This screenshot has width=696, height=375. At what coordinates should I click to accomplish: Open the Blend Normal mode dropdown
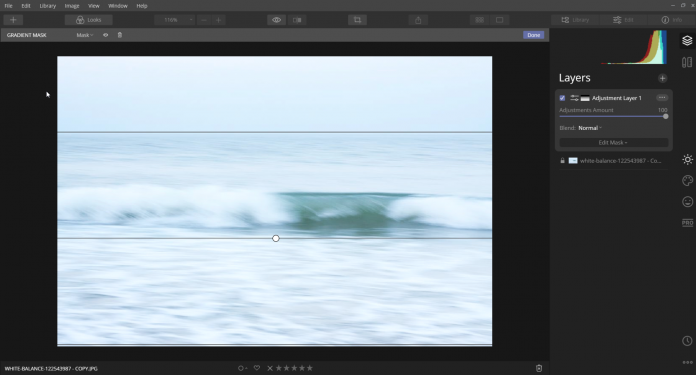589,128
